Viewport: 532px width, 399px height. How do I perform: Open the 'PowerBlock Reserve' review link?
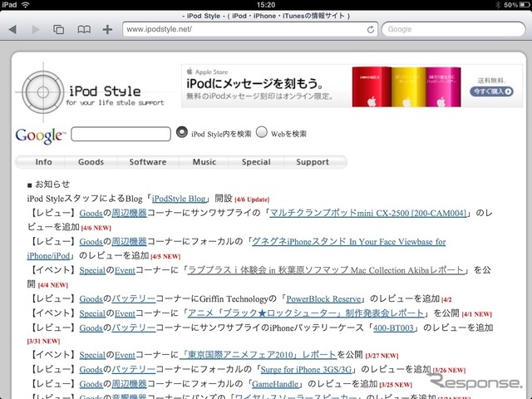pyautogui.click(x=323, y=299)
